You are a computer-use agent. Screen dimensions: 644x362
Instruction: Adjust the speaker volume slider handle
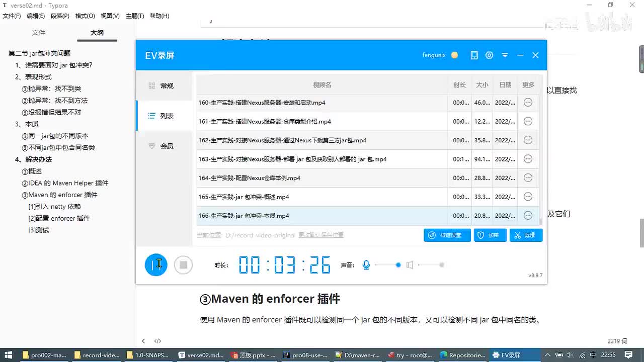click(442, 264)
